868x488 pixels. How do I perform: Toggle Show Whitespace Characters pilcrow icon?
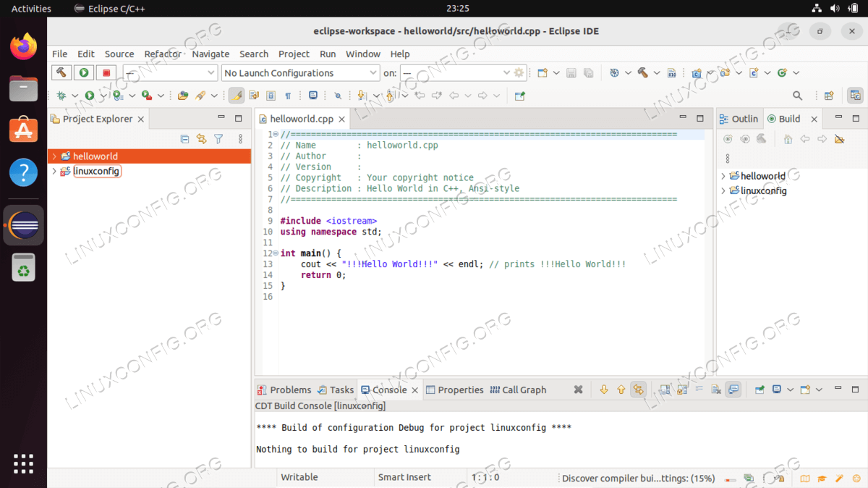288,96
